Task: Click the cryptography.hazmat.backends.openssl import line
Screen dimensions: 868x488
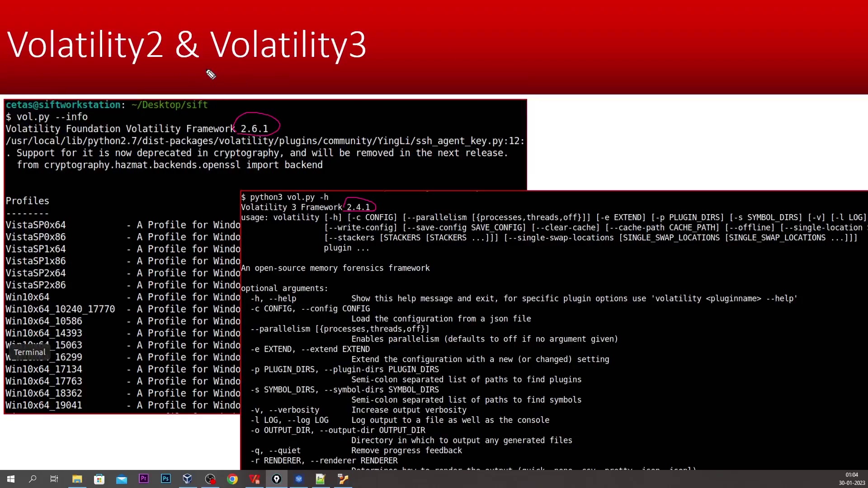Action: (170, 165)
